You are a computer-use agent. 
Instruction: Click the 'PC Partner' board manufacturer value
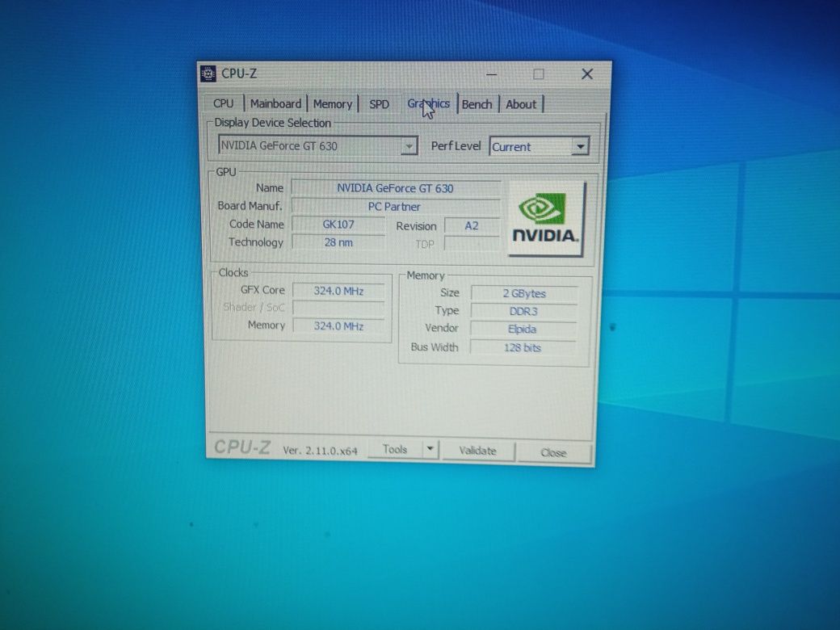[395, 206]
